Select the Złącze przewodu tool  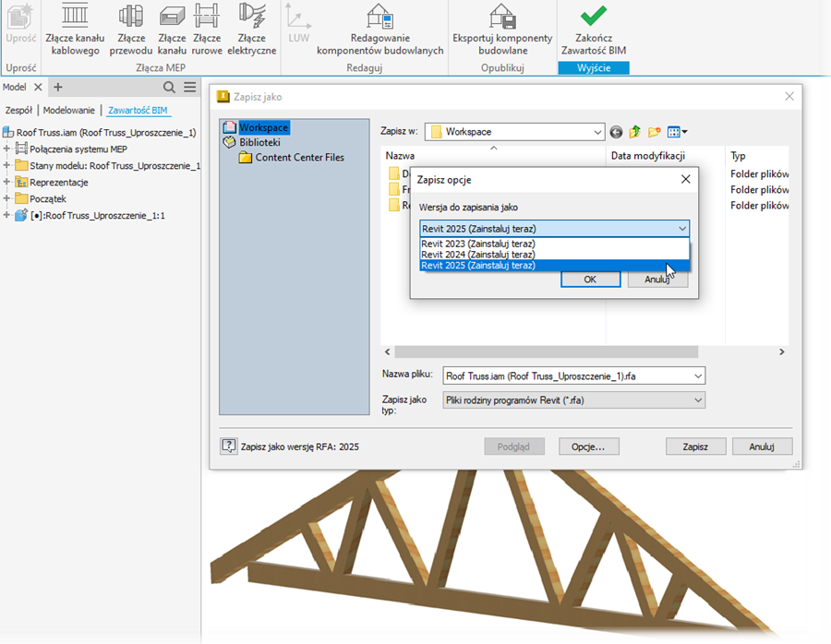tap(131, 30)
